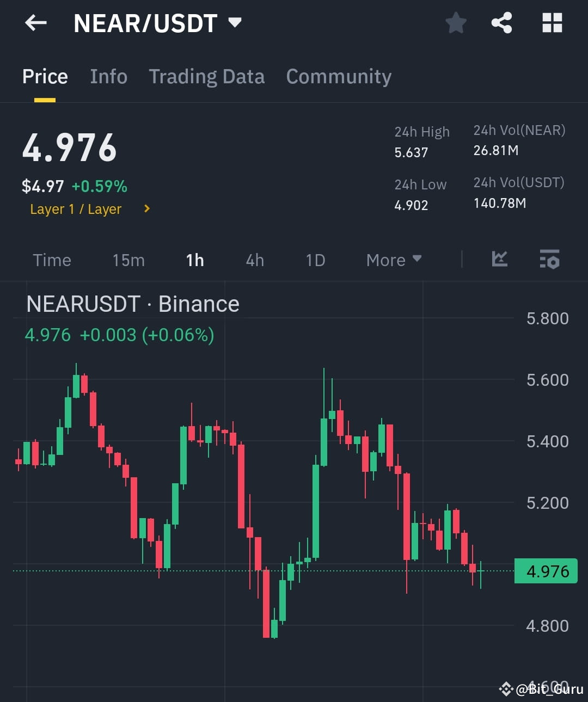Enable the 1D candle view
The width and height of the screenshot is (588, 702).
pos(315,260)
